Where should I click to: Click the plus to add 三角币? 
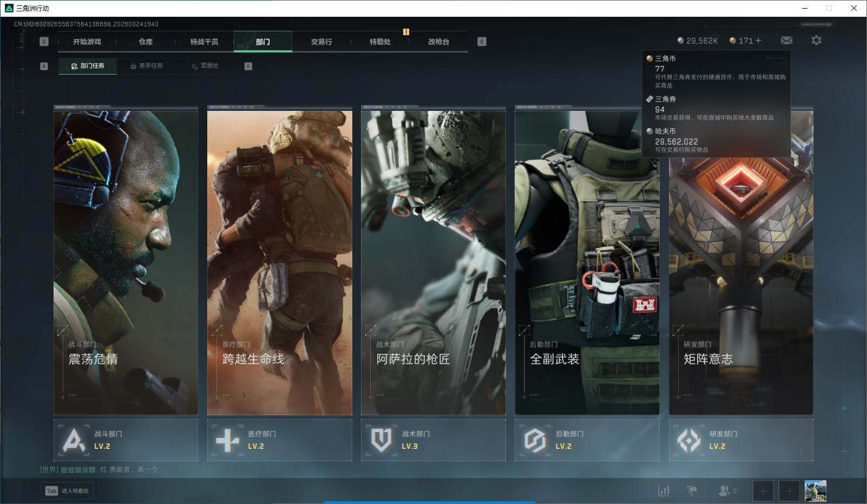(x=758, y=41)
